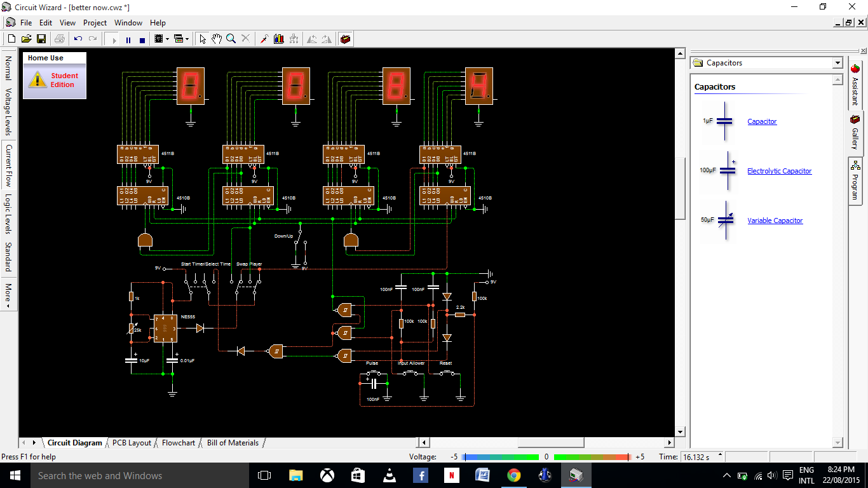This screenshot has width=868, height=488.
Task: Switch to Logic Levels view style
Action: [8, 214]
